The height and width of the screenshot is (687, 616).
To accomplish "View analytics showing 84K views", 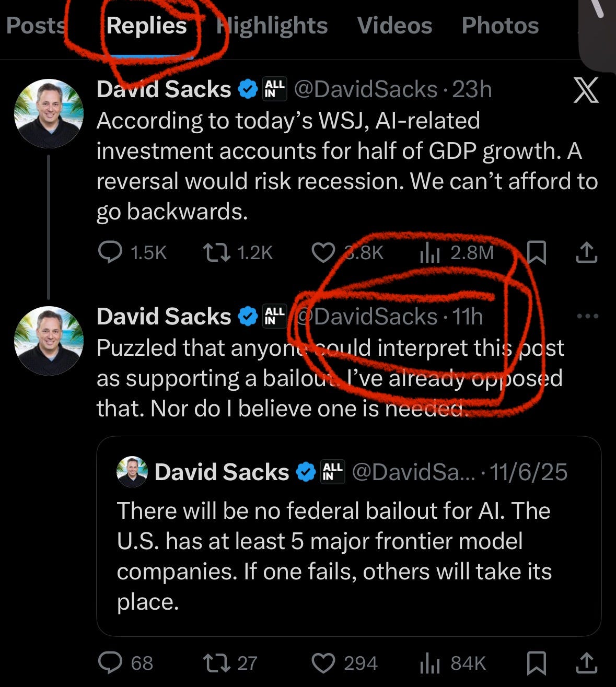I will pyautogui.click(x=452, y=663).
